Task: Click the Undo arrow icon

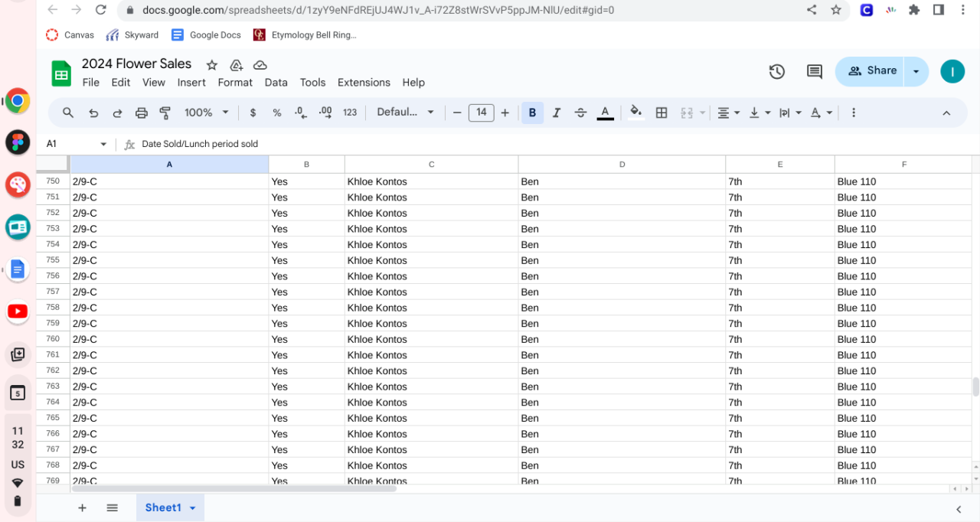Action: tap(93, 113)
